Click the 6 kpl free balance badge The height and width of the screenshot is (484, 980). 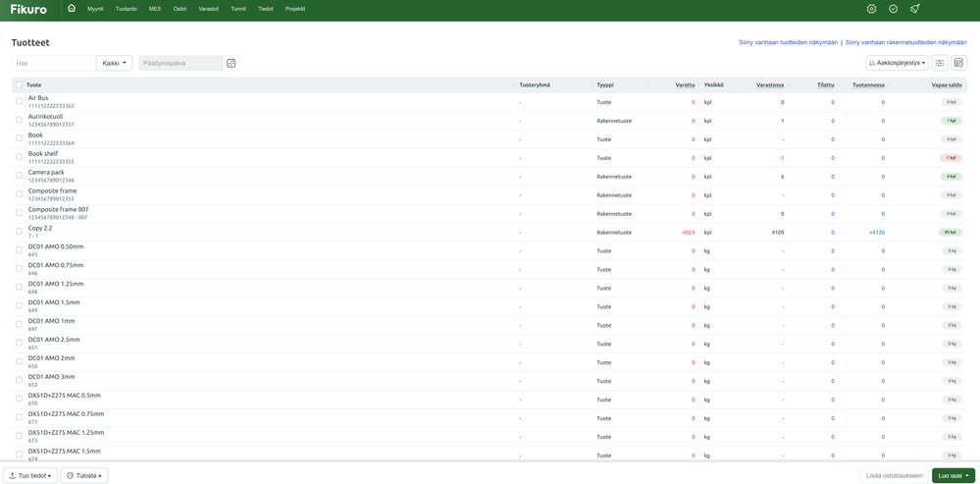951,177
